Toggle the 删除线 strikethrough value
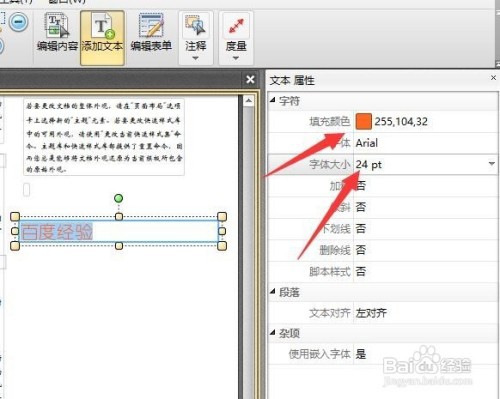This screenshot has width=500, height=399. [361, 250]
